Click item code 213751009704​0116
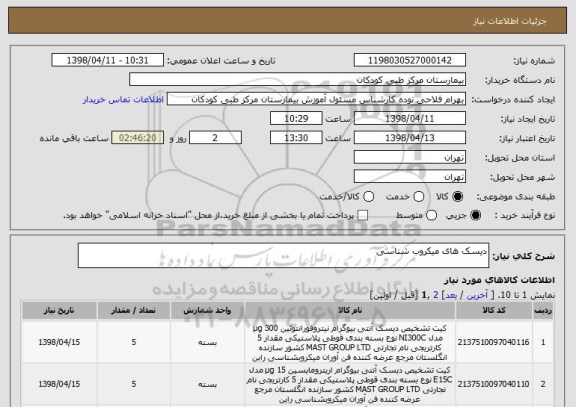Screen dimensions: 576x407 tap(493, 342)
